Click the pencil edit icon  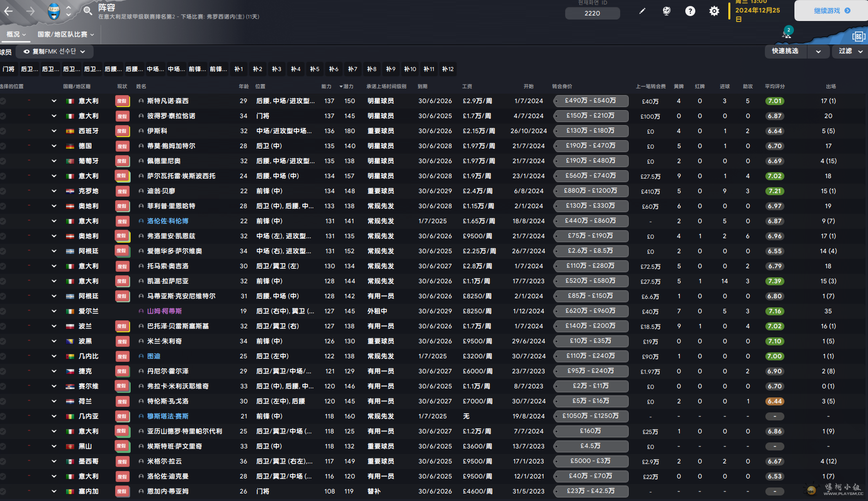tap(642, 11)
